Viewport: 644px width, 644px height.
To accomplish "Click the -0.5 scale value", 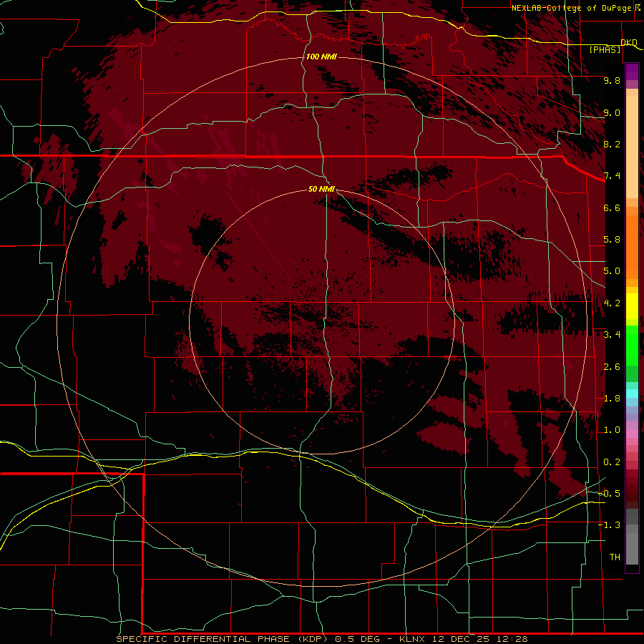I will 610,494.
